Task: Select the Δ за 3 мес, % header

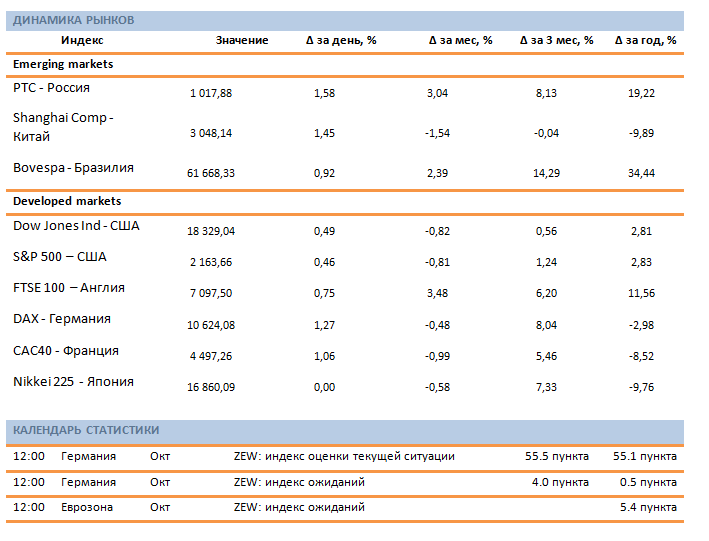Action: (557, 40)
